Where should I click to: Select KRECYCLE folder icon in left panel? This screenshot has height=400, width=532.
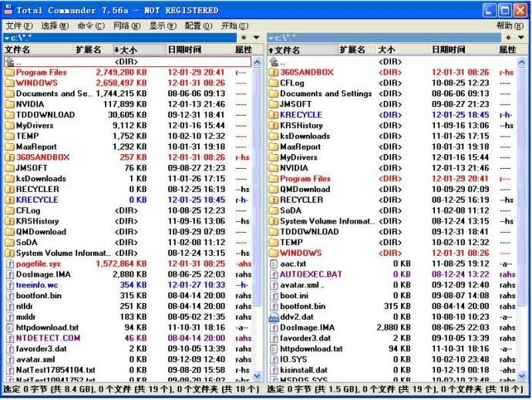coord(10,200)
